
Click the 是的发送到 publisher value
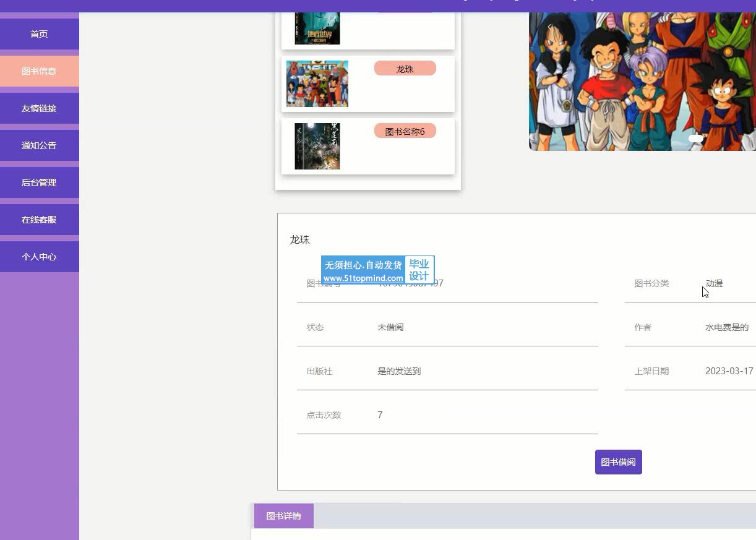[399, 371]
